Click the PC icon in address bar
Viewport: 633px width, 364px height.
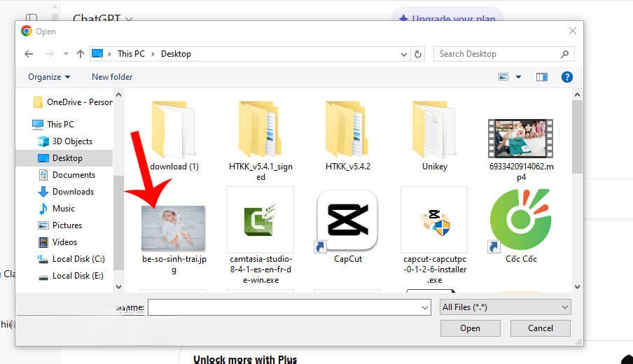97,54
